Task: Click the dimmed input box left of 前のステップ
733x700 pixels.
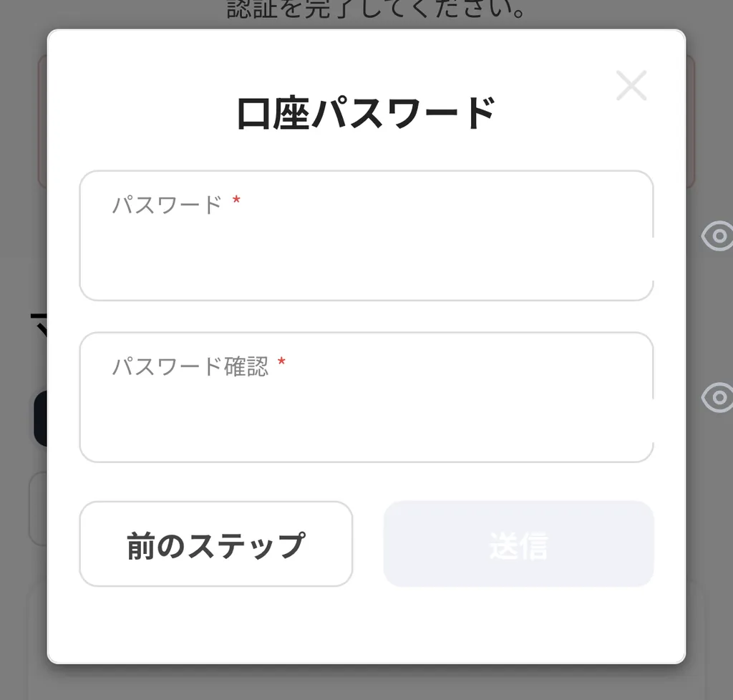Action: coord(37,508)
